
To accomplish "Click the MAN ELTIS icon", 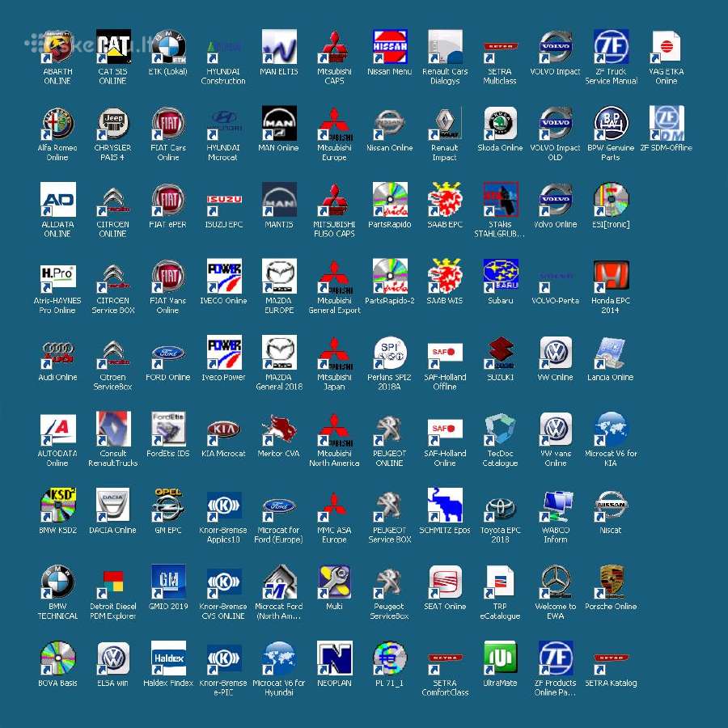I will tap(278, 46).
